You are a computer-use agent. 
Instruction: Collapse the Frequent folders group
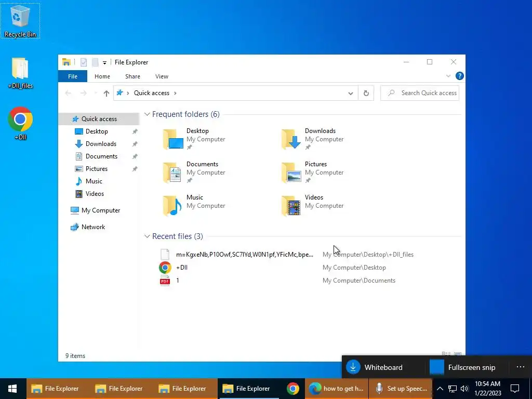point(147,114)
